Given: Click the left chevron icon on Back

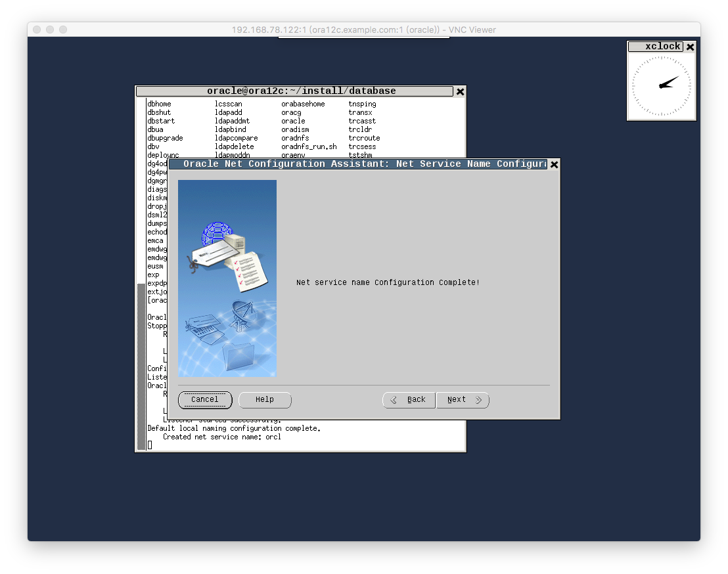Looking at the screenshot, I should (394, 400).
